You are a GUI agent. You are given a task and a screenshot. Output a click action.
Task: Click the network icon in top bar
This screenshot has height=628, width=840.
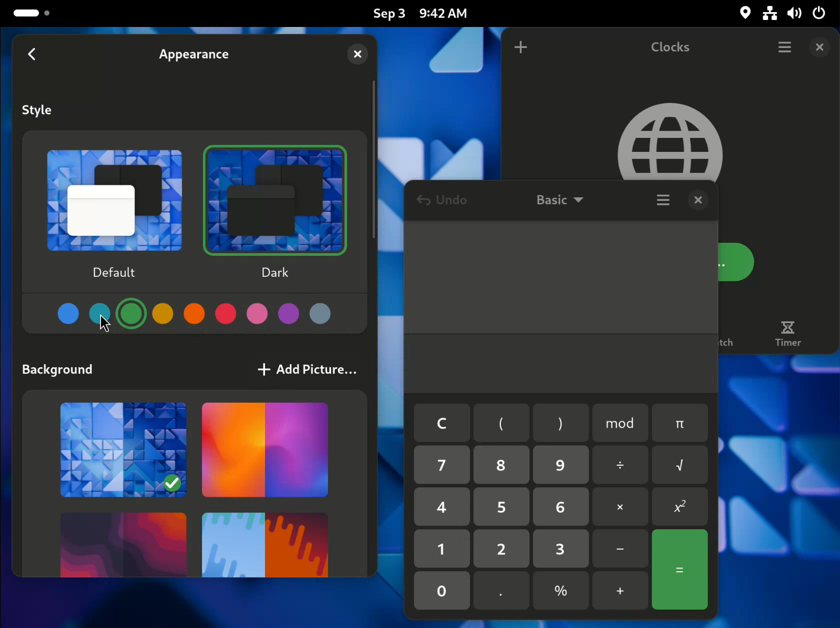[769, 13]
